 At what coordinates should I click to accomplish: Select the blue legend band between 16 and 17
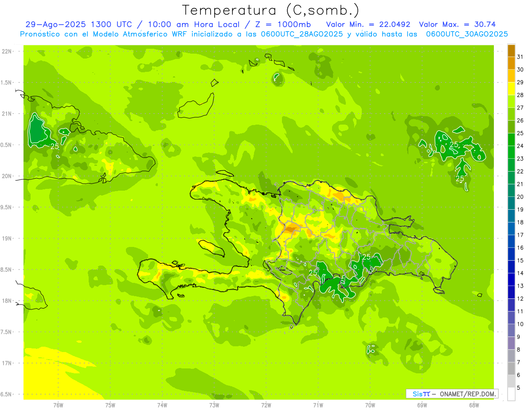[x=511, y=241]
